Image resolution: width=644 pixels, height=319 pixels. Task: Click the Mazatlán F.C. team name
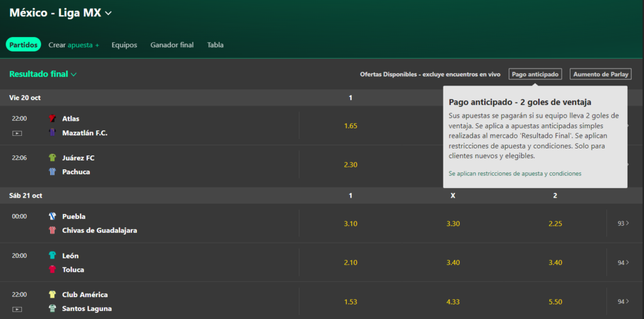[85, 133]
